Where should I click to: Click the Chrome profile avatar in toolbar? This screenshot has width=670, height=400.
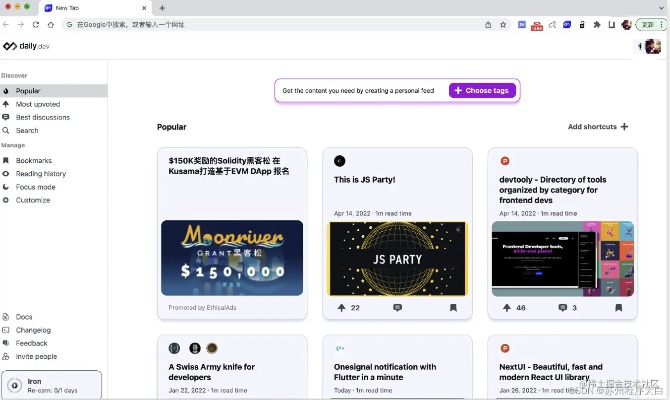(626, 25)
